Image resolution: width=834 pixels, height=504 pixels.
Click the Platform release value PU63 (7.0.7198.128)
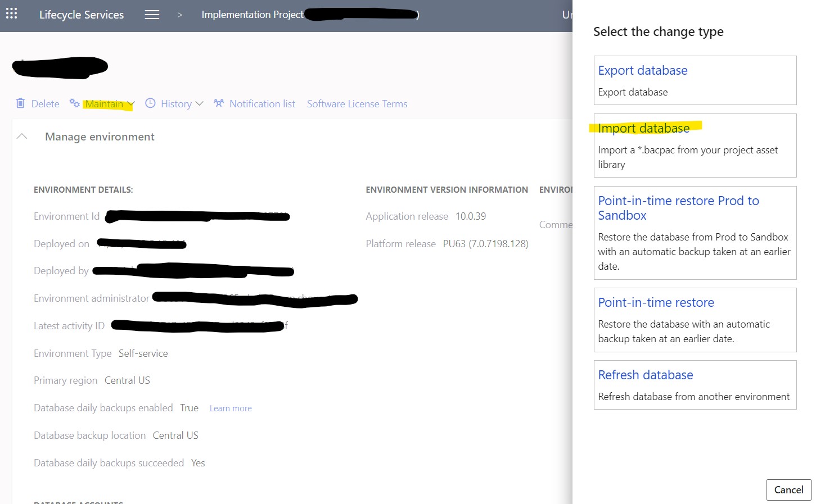485,244
